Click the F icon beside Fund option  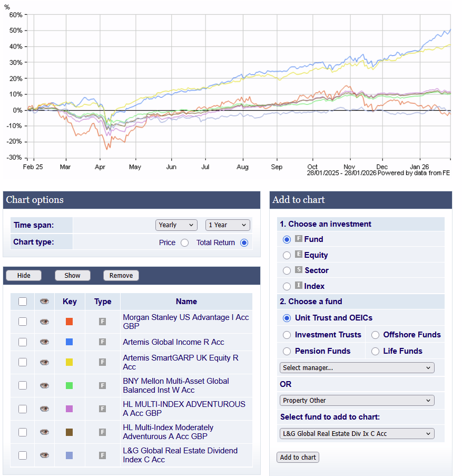pos(299,239)
